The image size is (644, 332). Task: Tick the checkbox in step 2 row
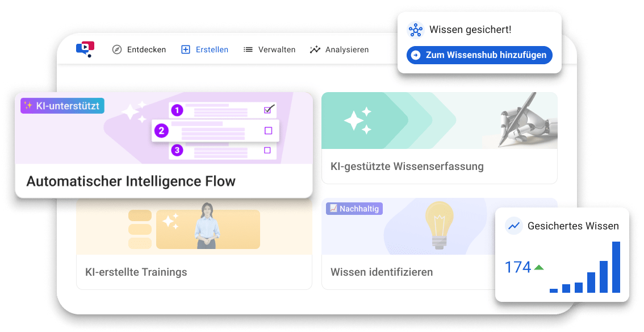coord(268,131)
